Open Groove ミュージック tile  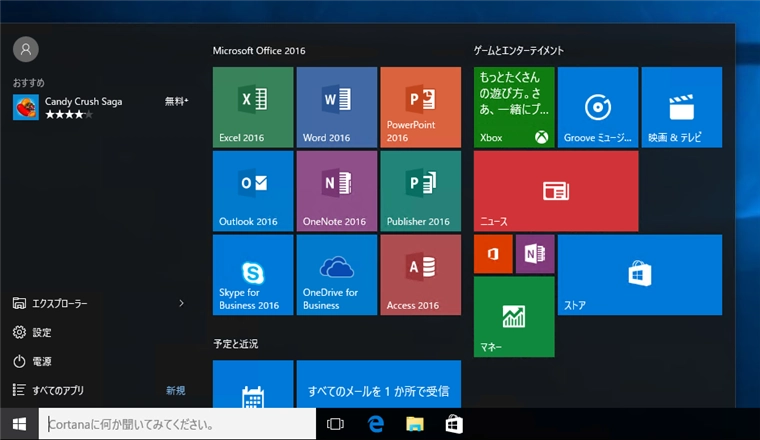pos(598,107)
